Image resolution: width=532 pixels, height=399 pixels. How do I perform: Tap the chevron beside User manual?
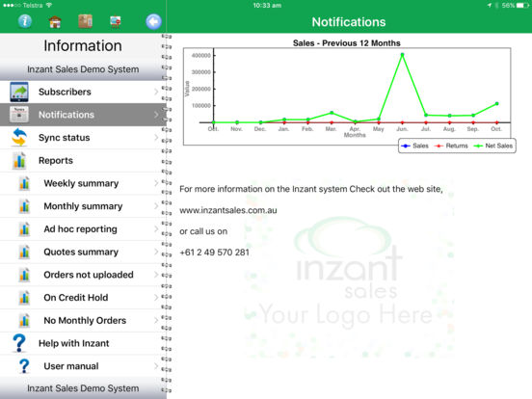point(156,366)
